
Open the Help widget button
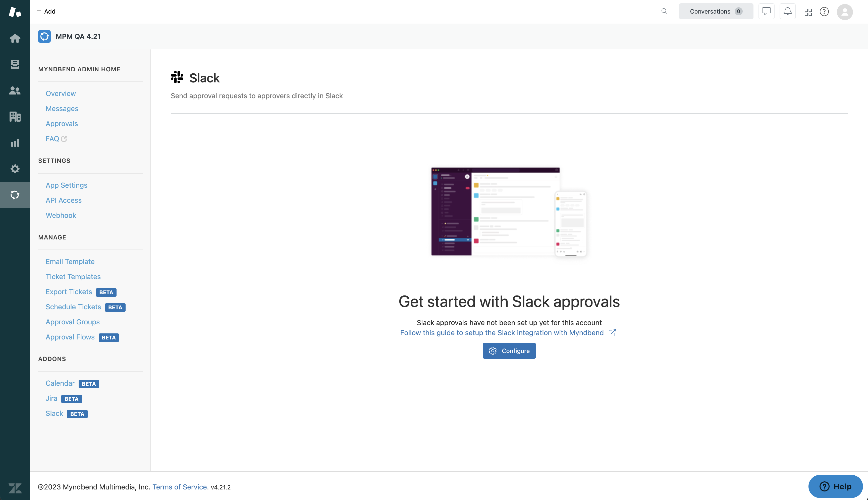tap(835, 486)
